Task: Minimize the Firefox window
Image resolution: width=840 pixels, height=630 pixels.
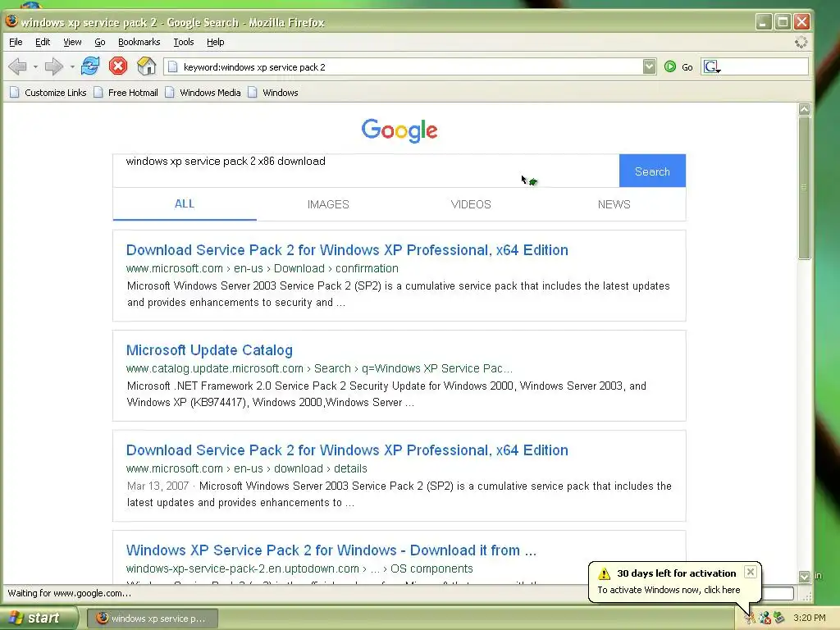Action: [x=764, y=22]
